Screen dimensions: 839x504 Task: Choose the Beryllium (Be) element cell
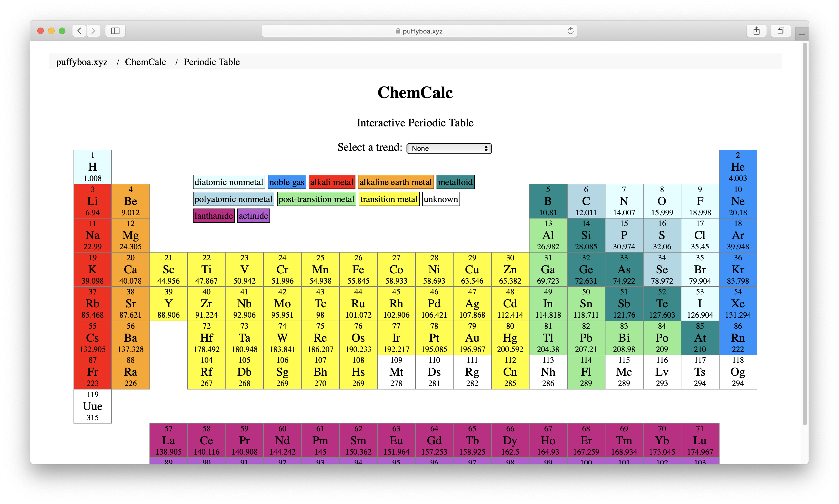[x=131, y=201]
